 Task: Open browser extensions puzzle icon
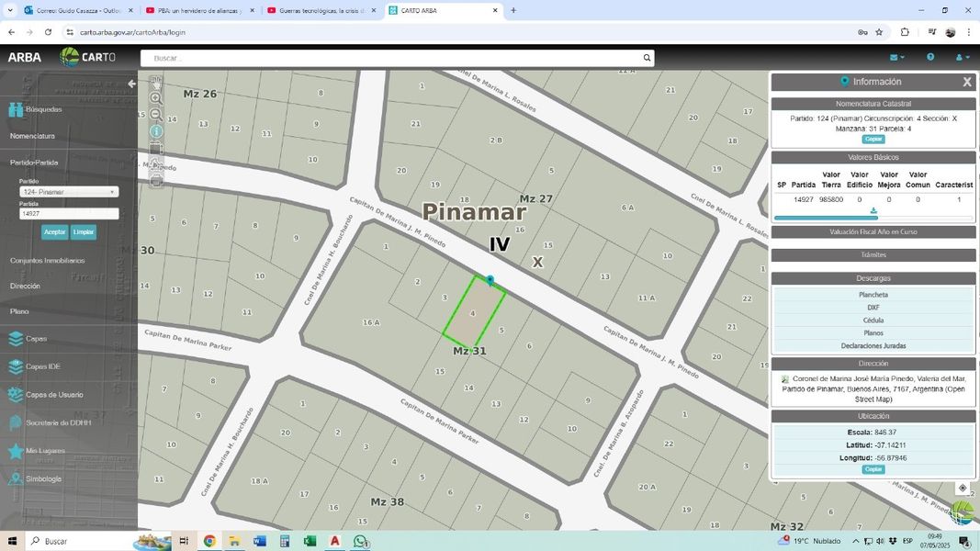(905, 32)
